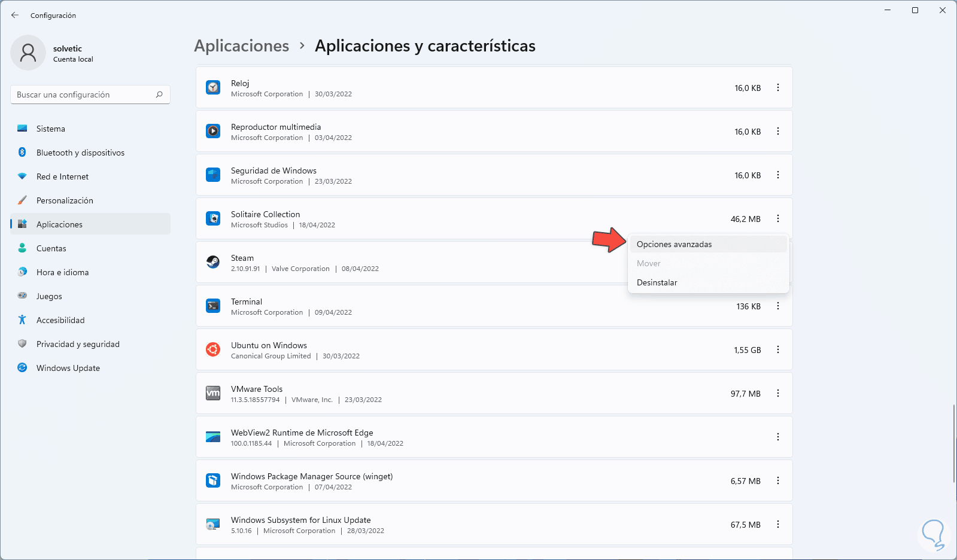Open more options for Terminal
This screenshot has width=957, height=560.
pos(778,306)
